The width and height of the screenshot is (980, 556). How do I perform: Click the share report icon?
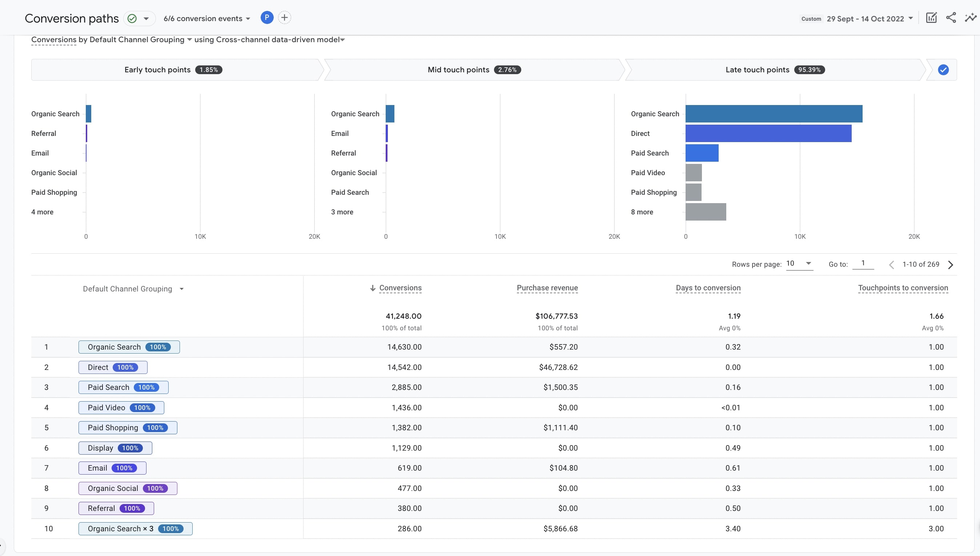951,18
